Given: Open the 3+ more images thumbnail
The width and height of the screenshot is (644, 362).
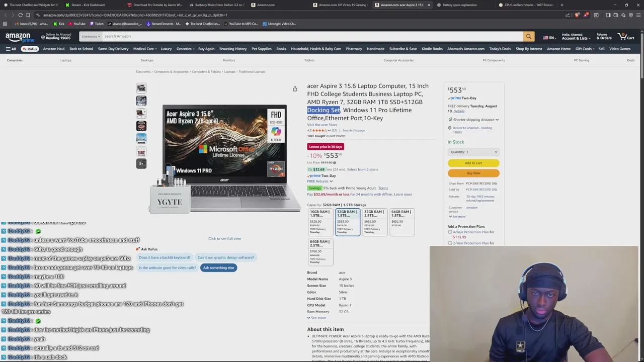Looking at the screenshot, I should (x=141, y=163).
